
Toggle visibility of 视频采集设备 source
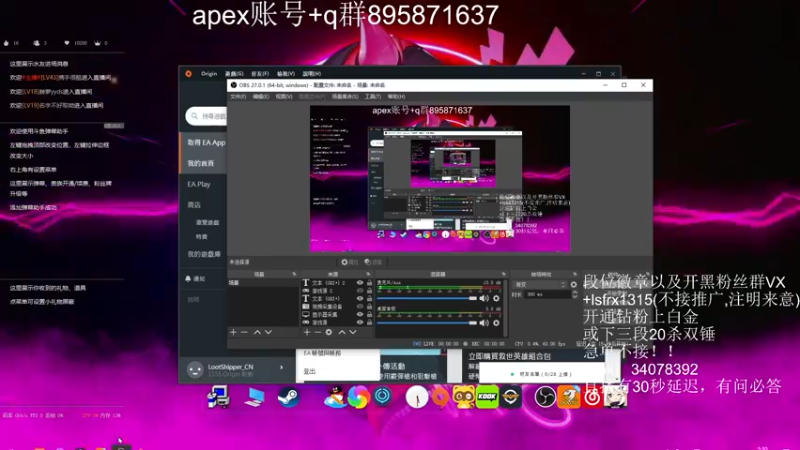[x=360, y=307]
